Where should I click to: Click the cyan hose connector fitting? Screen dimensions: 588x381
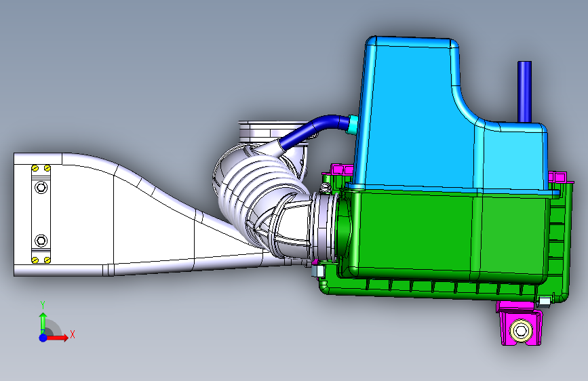[352, 124]
